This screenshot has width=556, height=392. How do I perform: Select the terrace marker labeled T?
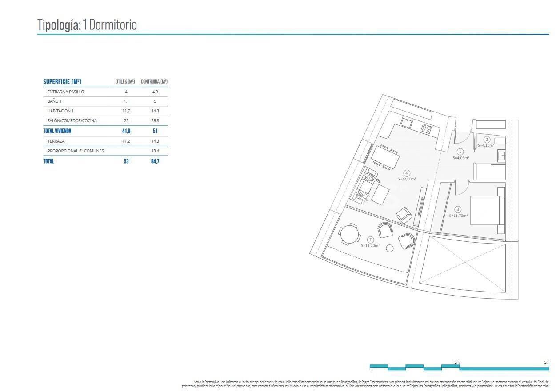point(370,239)
